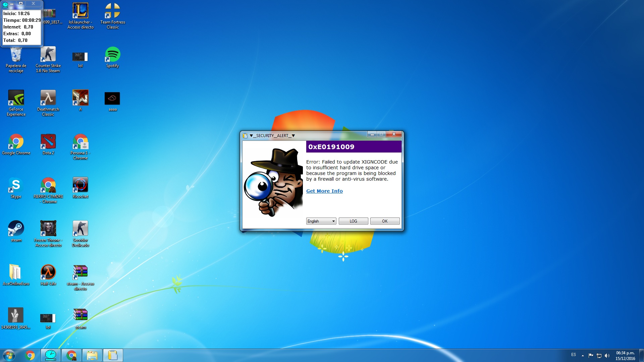Follow the Get More Info link

pyautogui.click(x=324, y=191)
